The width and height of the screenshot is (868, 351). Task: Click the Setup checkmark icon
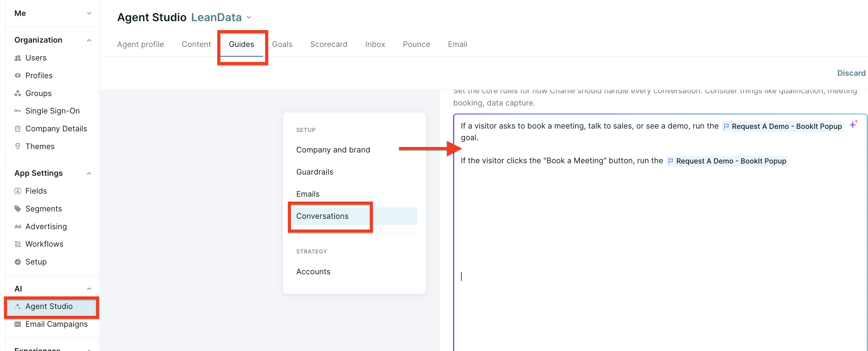[17, 262]
